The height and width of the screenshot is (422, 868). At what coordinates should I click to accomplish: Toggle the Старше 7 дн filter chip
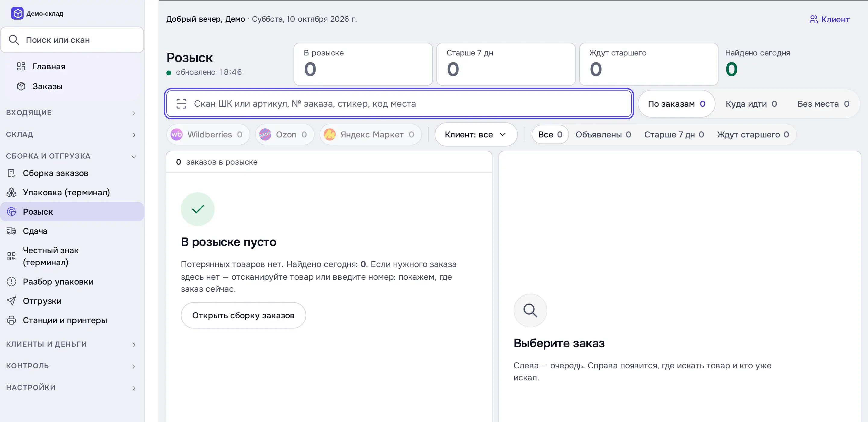click(x=674, y=134)
